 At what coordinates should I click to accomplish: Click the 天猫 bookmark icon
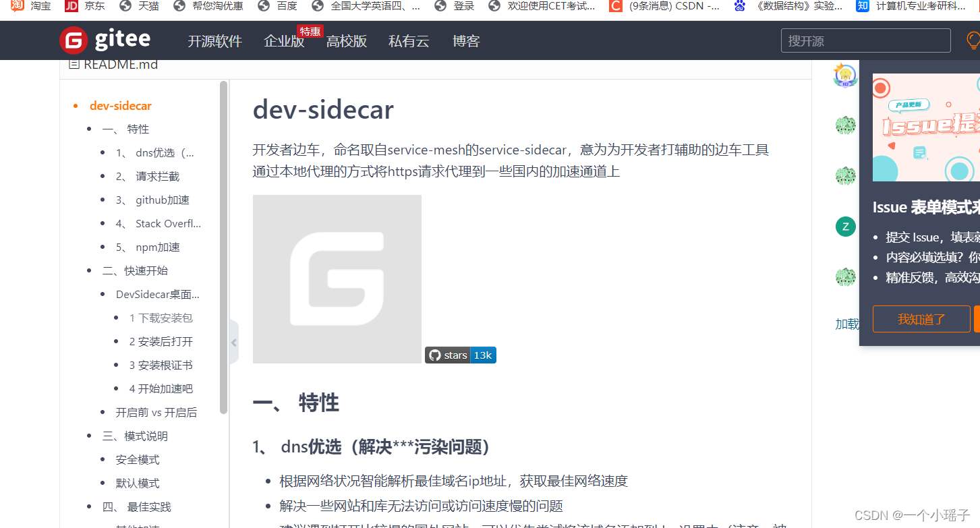[124, 7]
